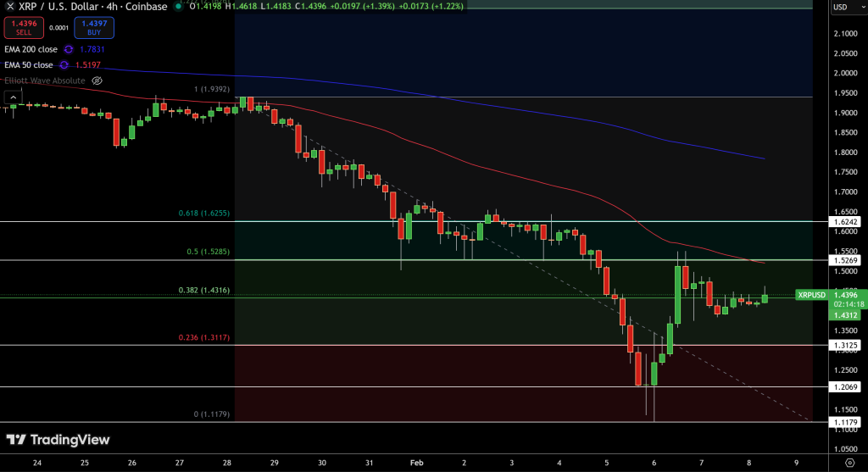Show the hidden Elliott Wave Absolute indicator

pos(97,81)
